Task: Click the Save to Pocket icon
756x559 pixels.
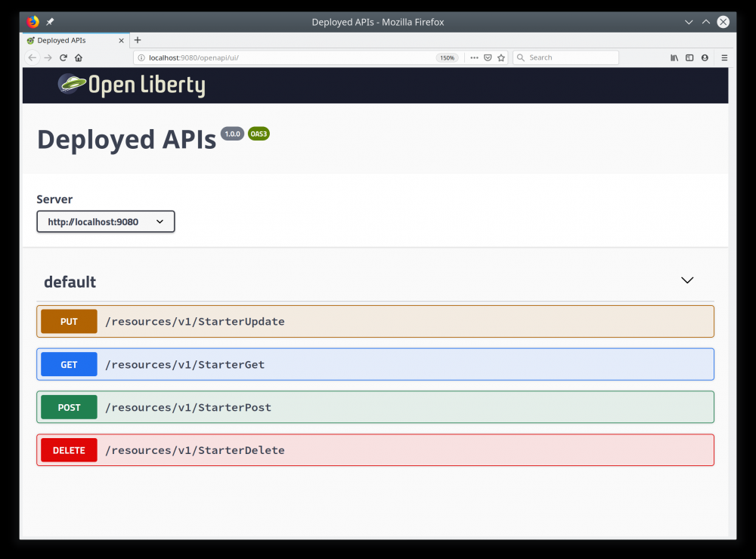Action: (488, 57)
